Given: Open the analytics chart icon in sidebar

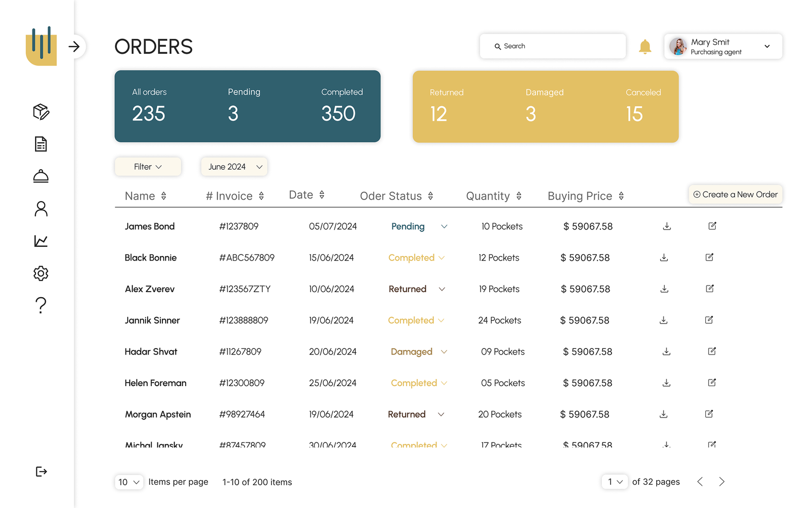Looking at the screenshot, I should [41, 241].
